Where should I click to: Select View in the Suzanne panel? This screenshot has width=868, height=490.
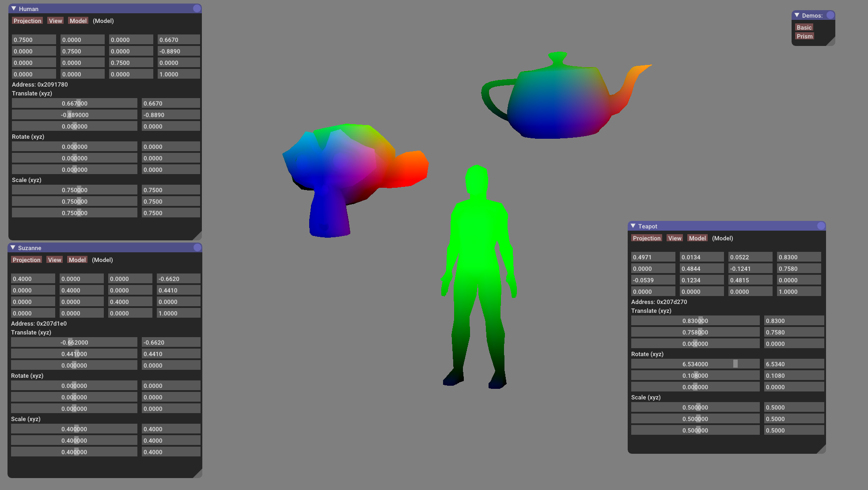coord(55,260)
